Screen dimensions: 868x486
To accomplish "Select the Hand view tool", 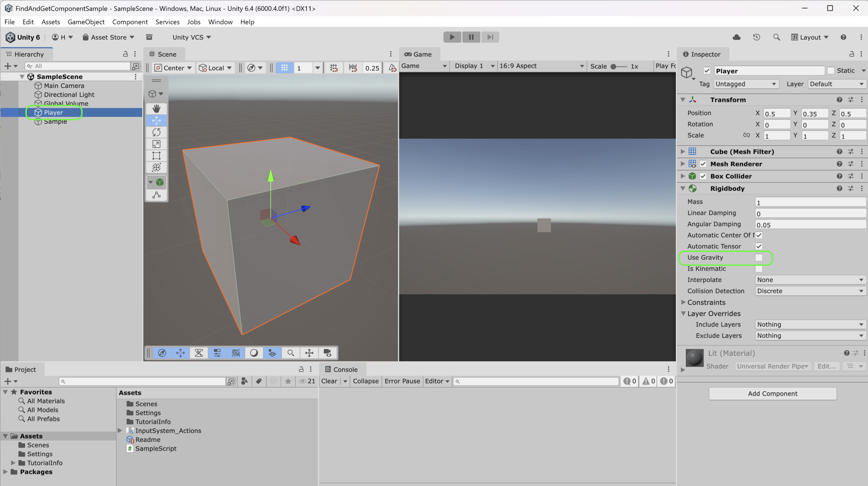I will point(156,109).
